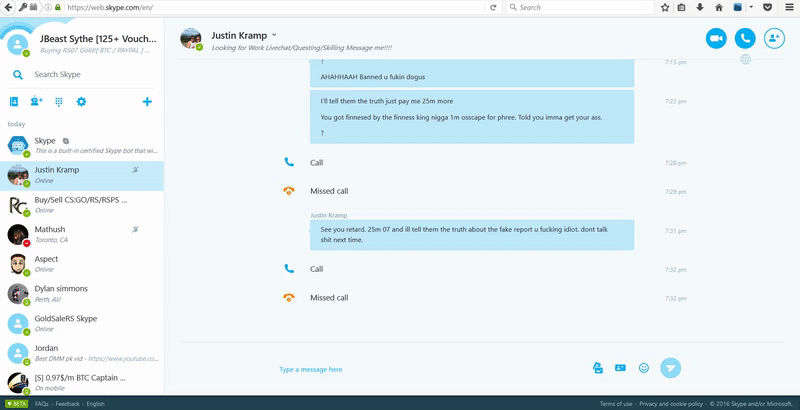Open the Buy/Sell CS:GO/RS/RSPS conversation
This screenshot has width=800, height=410.
(82, 205)
